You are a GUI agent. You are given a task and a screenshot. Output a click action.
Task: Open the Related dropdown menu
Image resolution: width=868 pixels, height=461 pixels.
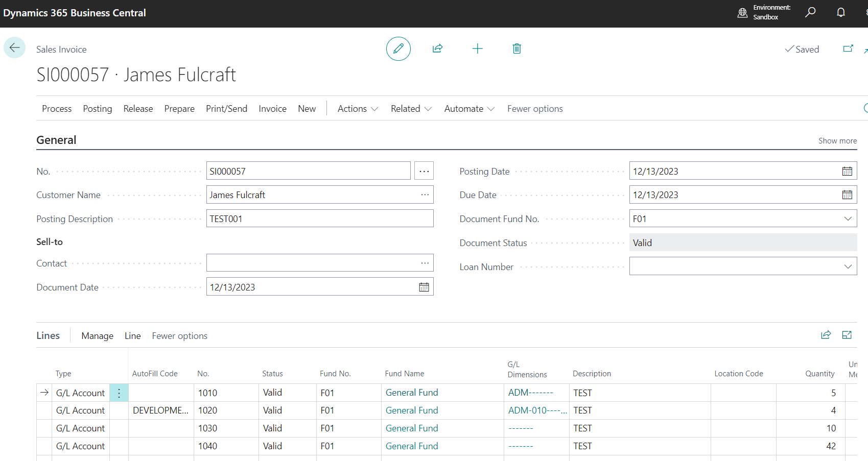click(411, 109)
